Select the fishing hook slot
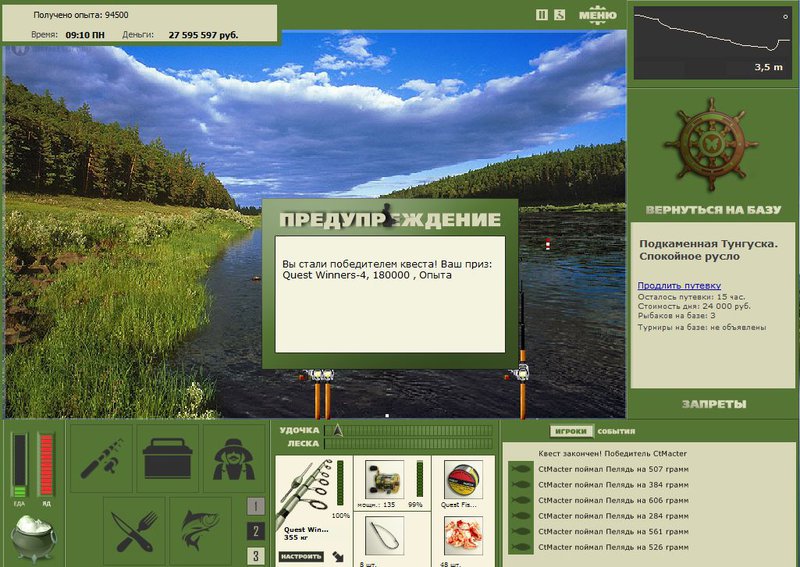800x567 pixels. point(384,535)
